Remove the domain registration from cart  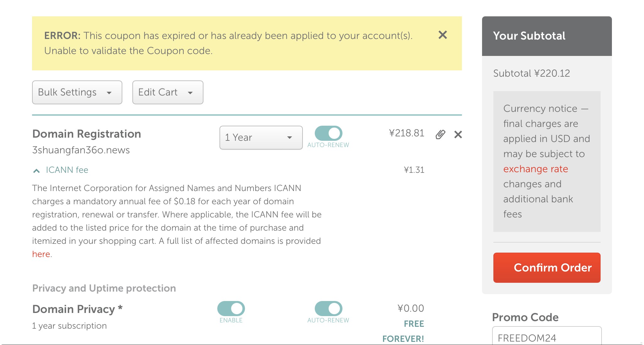coord(458,134)
